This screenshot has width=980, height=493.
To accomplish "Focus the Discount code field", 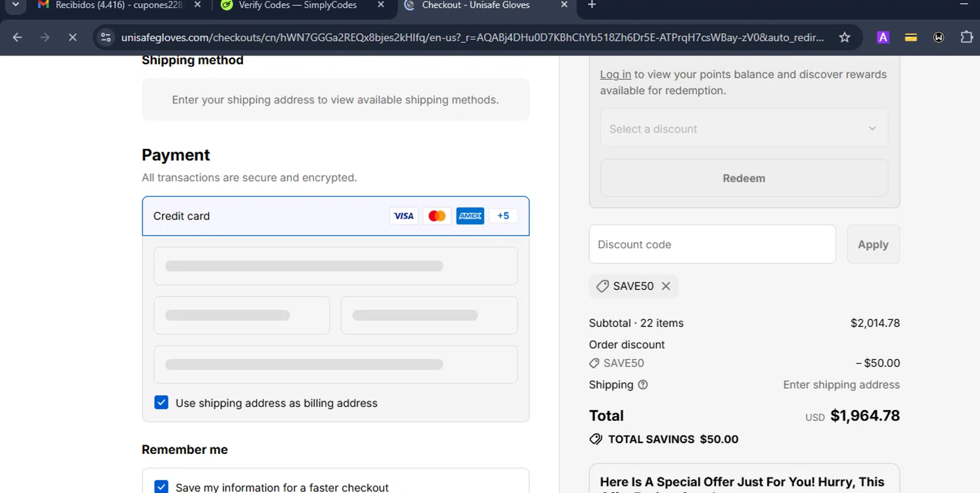I will pyautogui.click(x=712, y=244).
